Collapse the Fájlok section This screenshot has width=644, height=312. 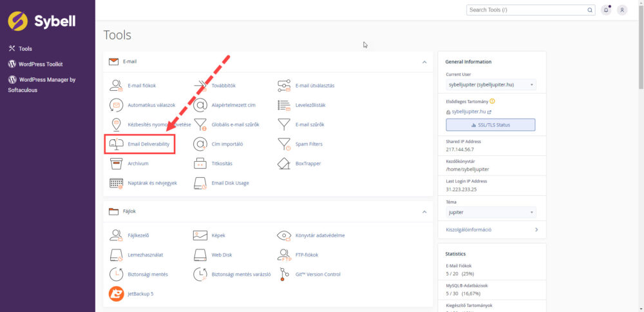click(424, 211)
